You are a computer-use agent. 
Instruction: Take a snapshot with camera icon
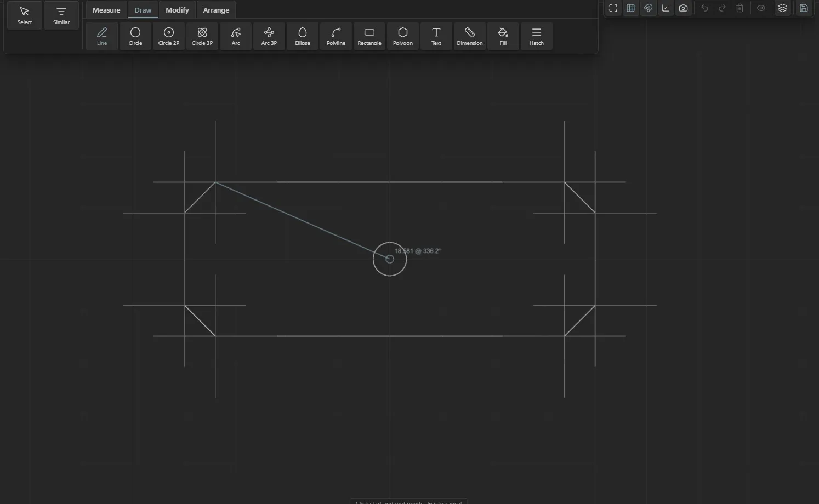point(684,8)
